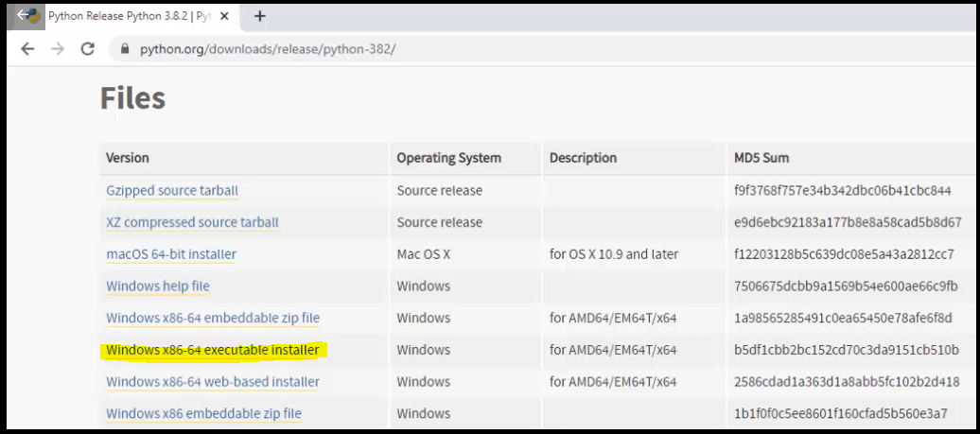
Task: Click 'for OS X 10.9 and later' description
Action: 614,254
